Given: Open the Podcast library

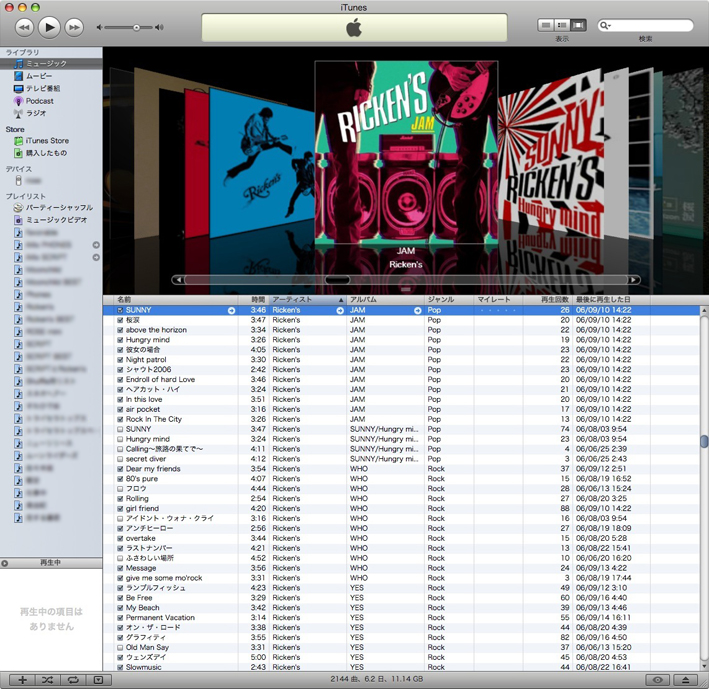Looking at the screenshot, I should 39,101.
